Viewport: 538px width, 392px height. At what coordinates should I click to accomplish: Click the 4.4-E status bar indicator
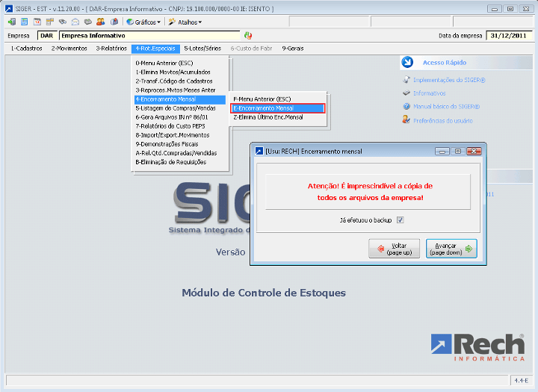coord(522,380)
